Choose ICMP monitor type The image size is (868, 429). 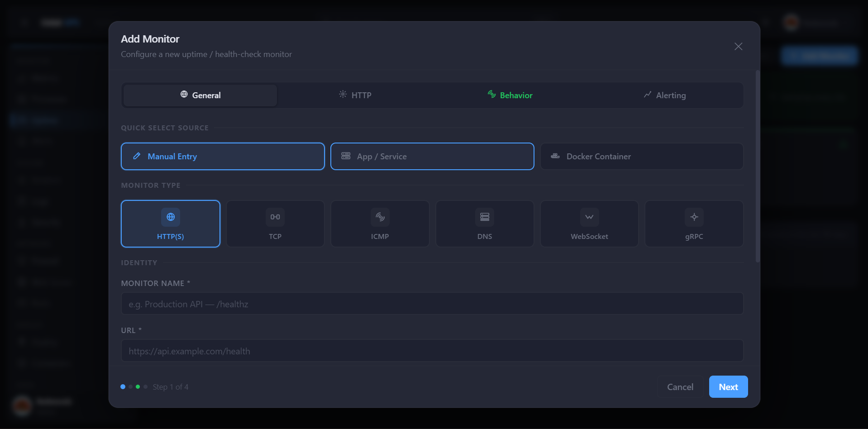(380, 224)
